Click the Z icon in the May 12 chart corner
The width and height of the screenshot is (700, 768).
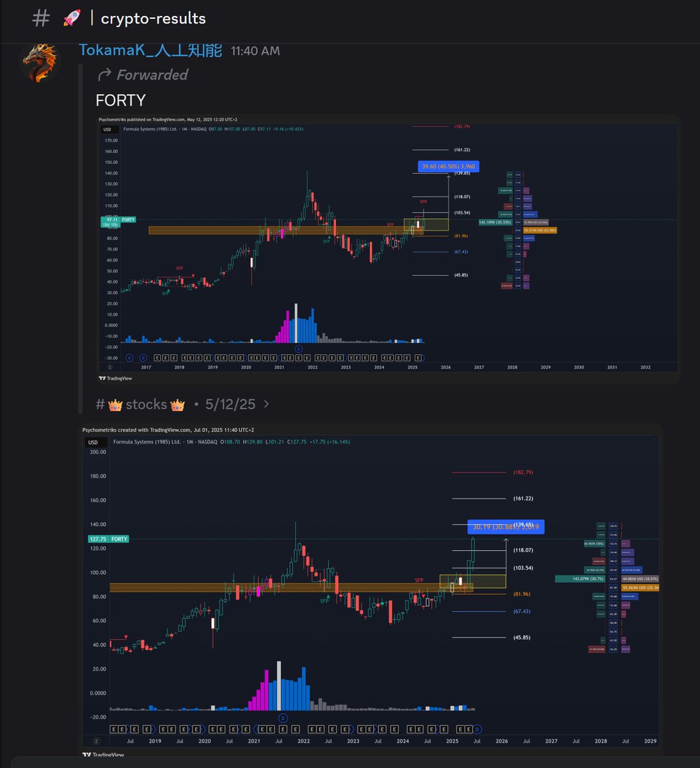coord(109,367)
